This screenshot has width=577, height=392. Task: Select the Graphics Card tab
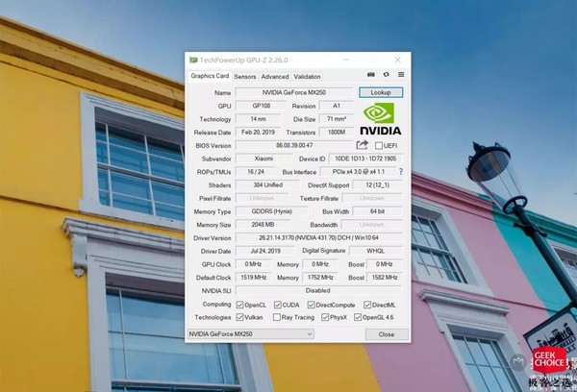(x=210, y=76)
